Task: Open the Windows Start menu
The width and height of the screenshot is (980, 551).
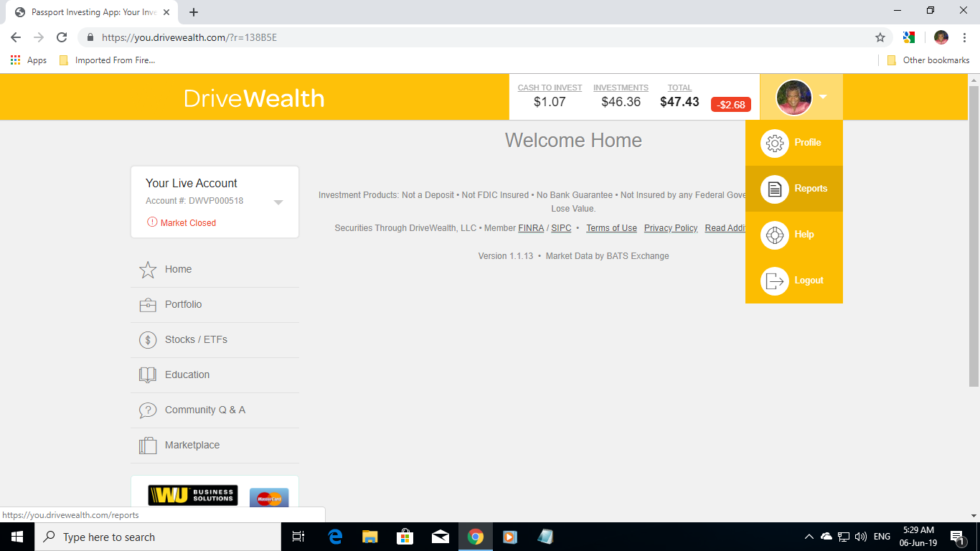Action: tap(17, 537)
